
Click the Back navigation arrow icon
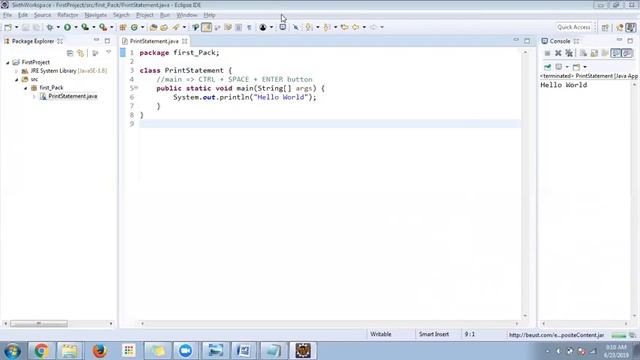356,27
